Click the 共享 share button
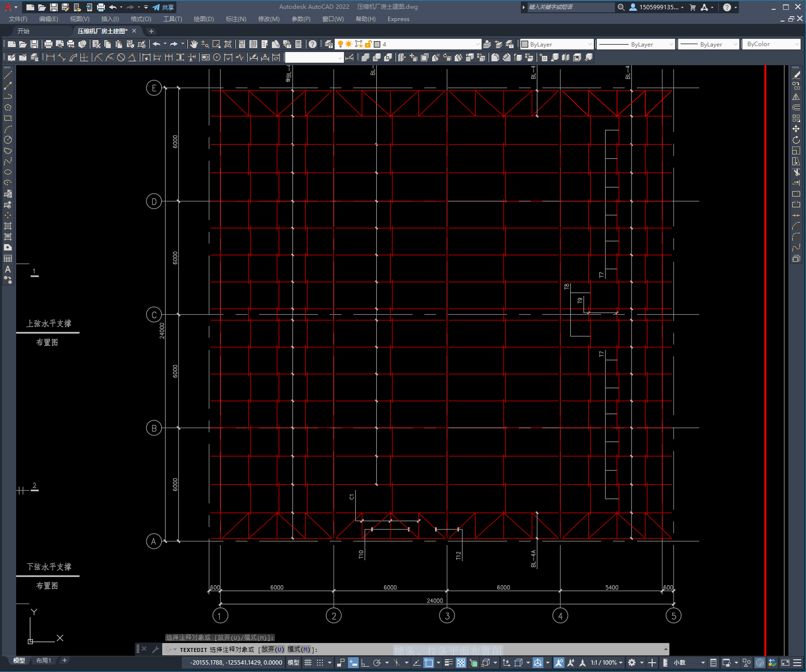This screenshot has height=672, width=806. (x=163, y=7)
